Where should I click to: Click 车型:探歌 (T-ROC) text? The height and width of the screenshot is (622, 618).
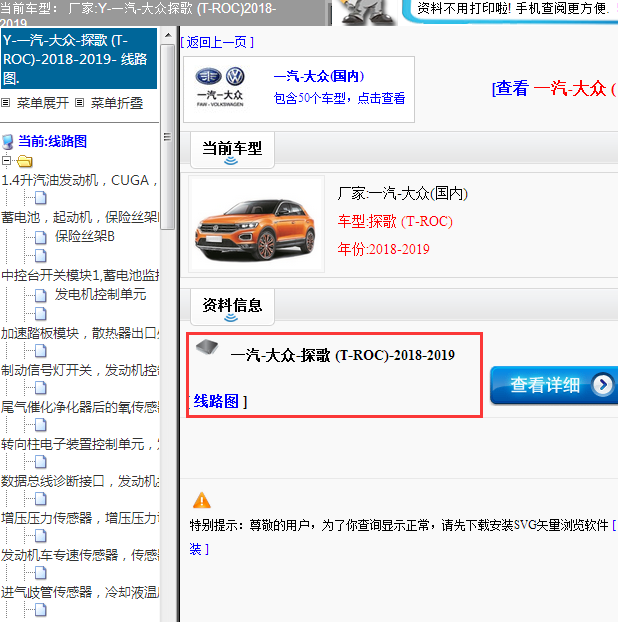pos(395,221)
